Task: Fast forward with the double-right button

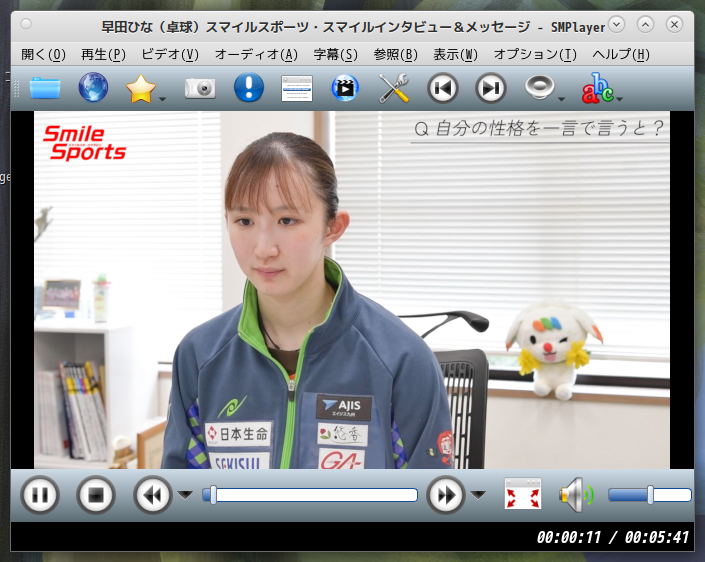Action: (x=446, y=495)
